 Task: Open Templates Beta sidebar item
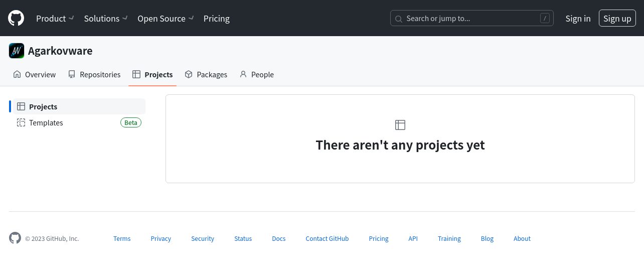click(79, 122)
